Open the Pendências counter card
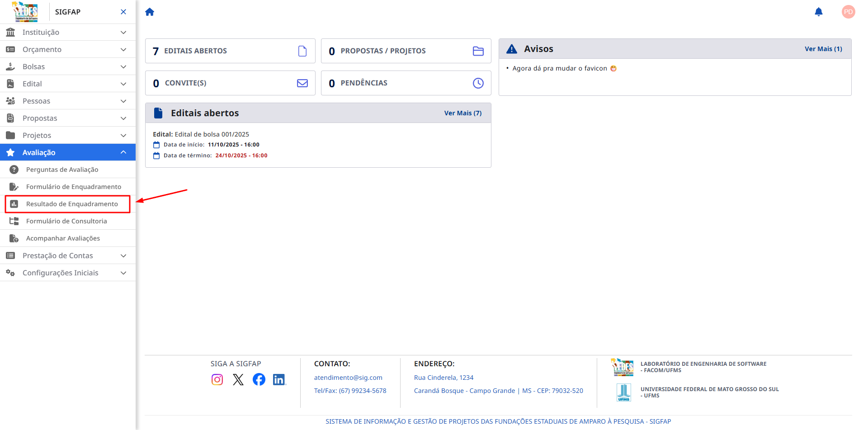Image resolution: width=868 pixels, height=430 pixels. 406,83
